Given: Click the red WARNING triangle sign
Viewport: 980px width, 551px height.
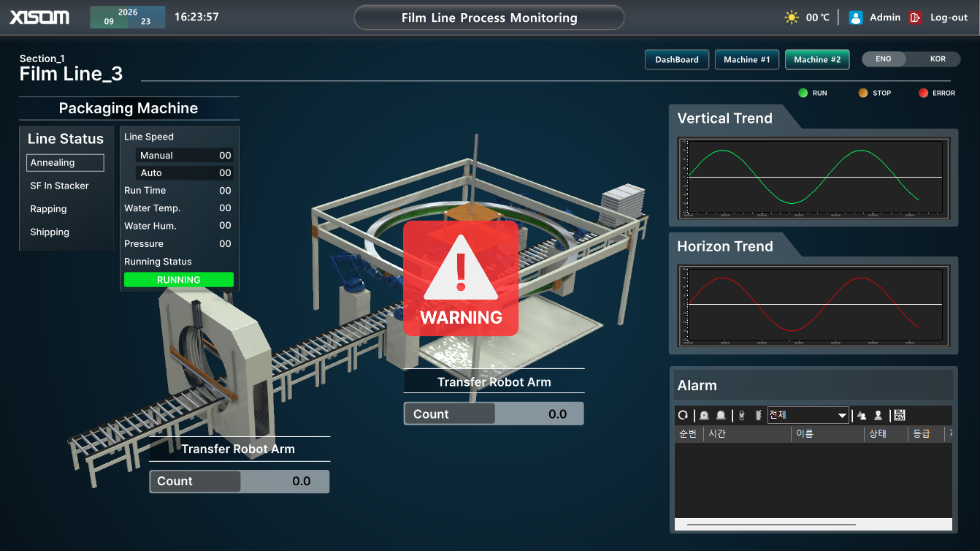Looking at the screenshot, I should click(x=461, y=278).
